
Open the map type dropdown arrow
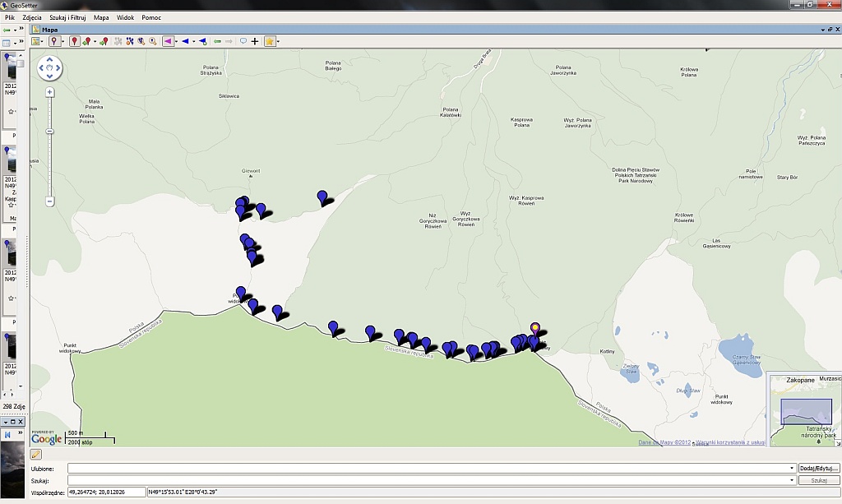tap(44, 41)
